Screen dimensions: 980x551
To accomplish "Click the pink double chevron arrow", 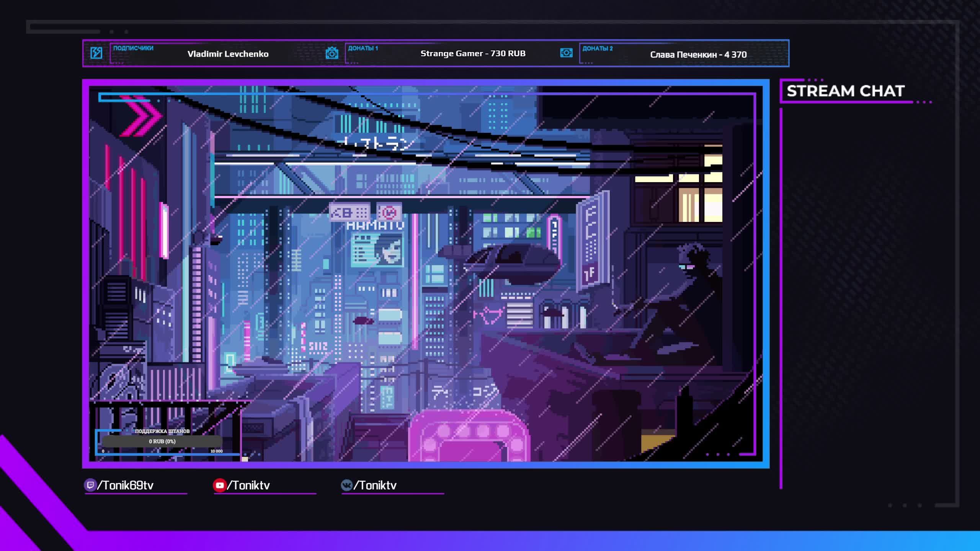I will [141, 117].
